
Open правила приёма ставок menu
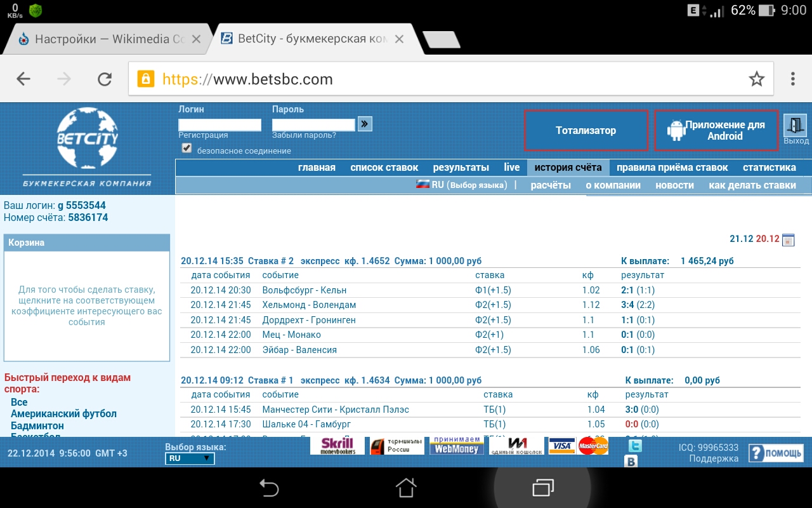(x=672, y=168)
